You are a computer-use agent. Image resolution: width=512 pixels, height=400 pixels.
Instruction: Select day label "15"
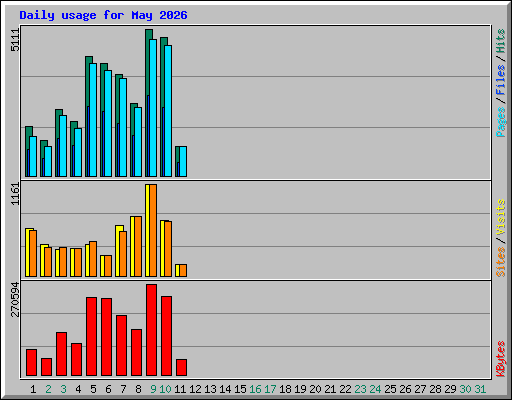pos(240,389)
